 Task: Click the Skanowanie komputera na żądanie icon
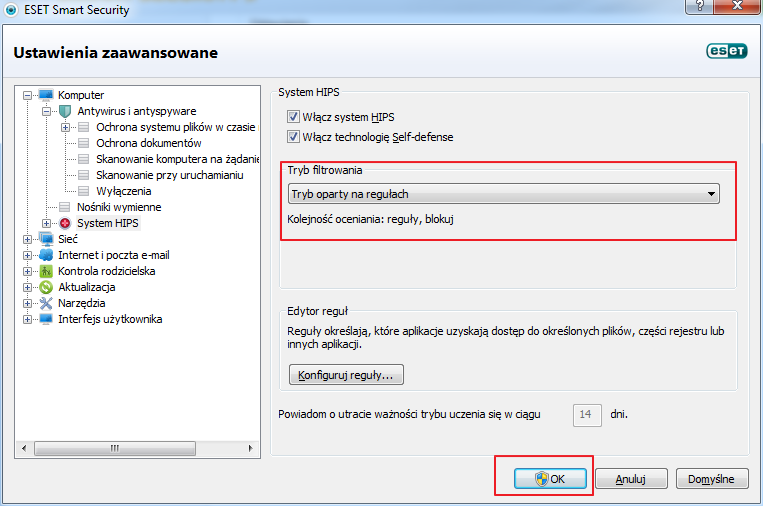coord(84,159)
